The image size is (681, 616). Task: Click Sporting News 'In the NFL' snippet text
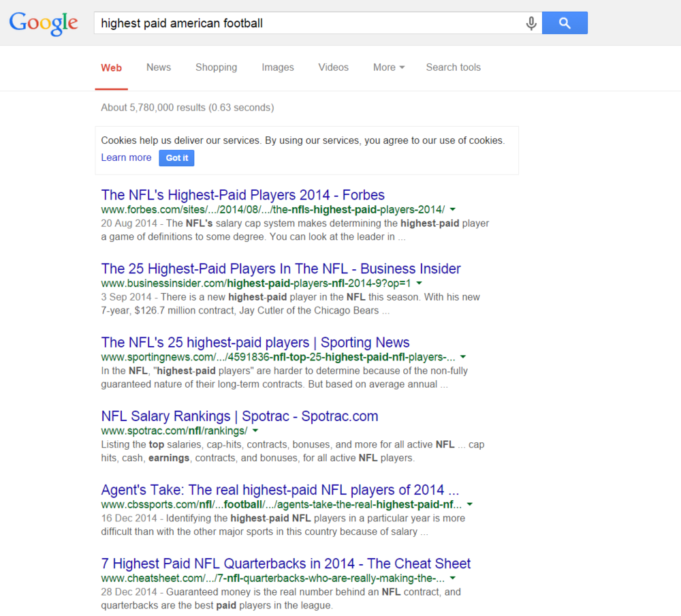tap(285, 378)
